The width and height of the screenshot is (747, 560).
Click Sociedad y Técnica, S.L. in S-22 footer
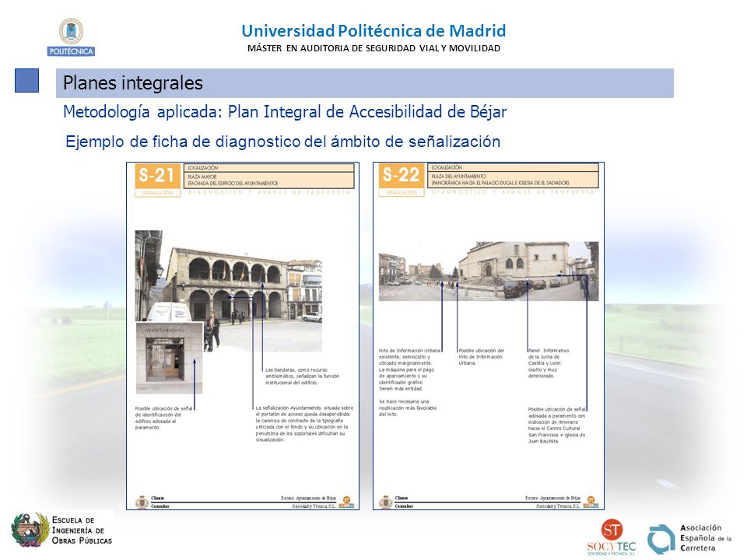(558, 506)
